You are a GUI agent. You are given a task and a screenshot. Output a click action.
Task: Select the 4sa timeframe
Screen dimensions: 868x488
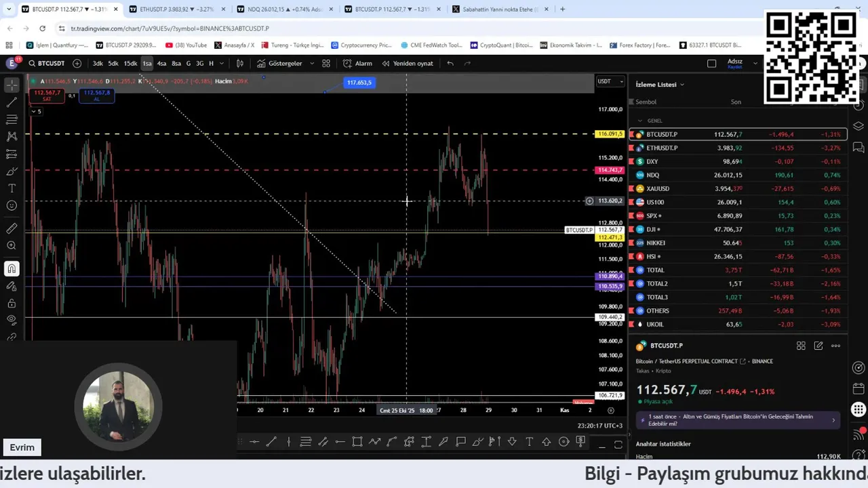(x=161, y=63)
